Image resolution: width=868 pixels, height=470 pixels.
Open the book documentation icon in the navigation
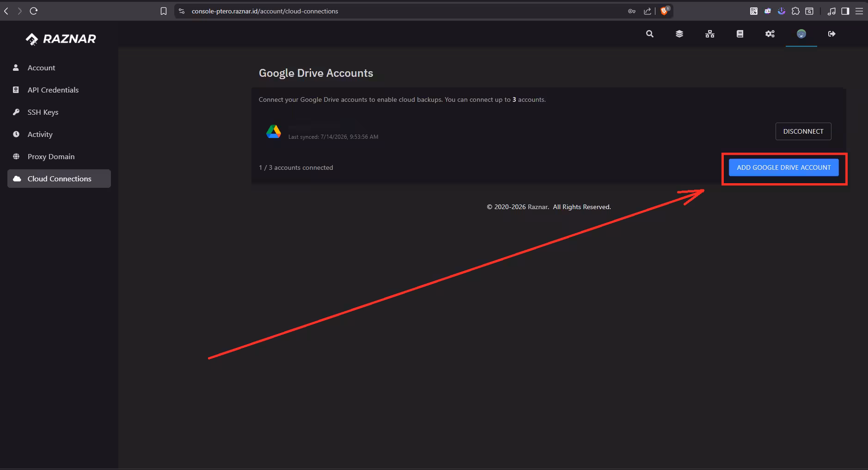[740, 34]
